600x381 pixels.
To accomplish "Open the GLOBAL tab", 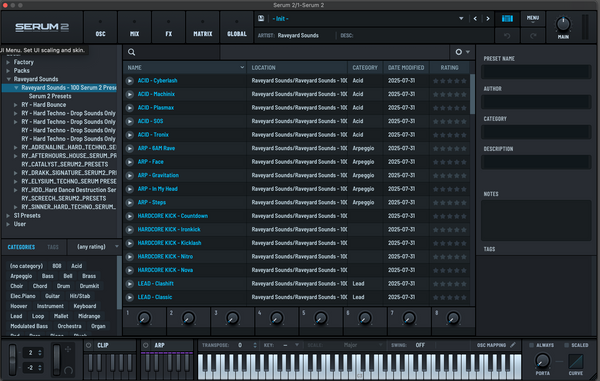I will click(x=236, y=27).
